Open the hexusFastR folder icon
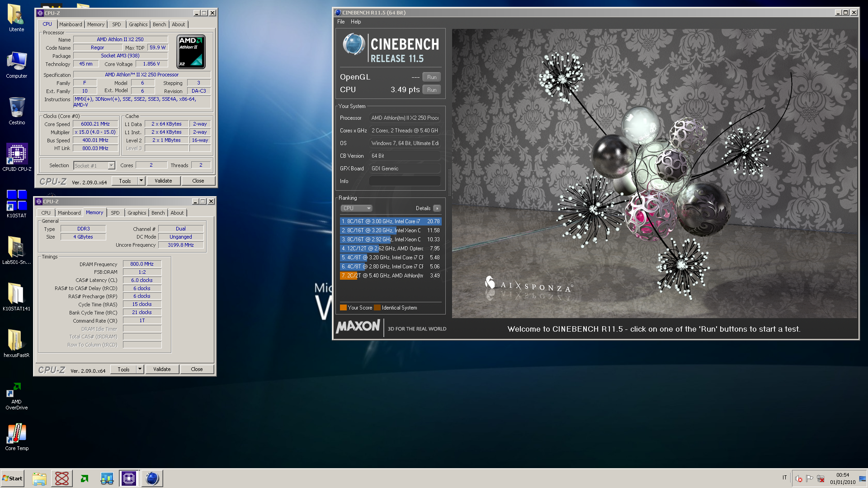This screenshot has width=868, height=488. [16, 344]
